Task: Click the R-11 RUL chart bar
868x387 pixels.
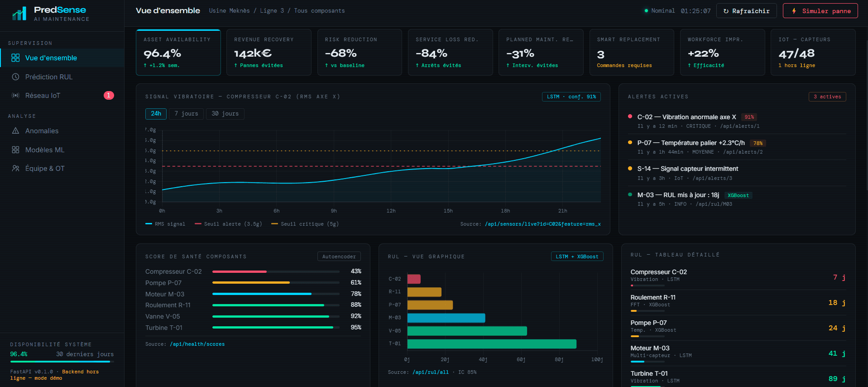Action: coord(424,292)
